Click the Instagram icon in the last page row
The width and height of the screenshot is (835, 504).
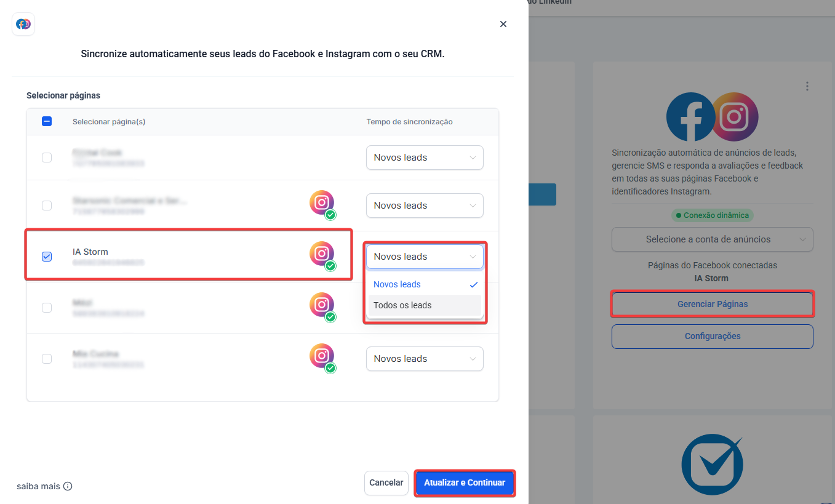(322, 356)
